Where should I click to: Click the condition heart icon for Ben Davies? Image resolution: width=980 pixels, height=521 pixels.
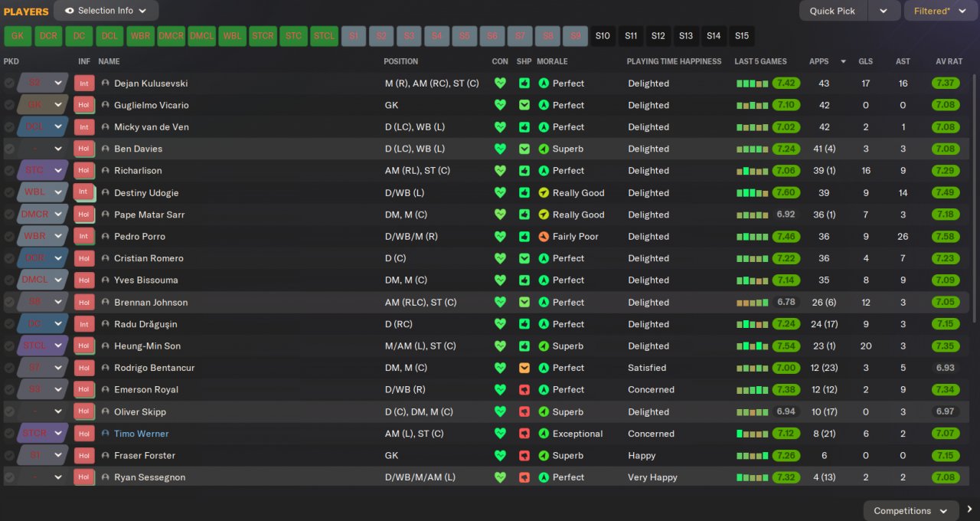500,149
